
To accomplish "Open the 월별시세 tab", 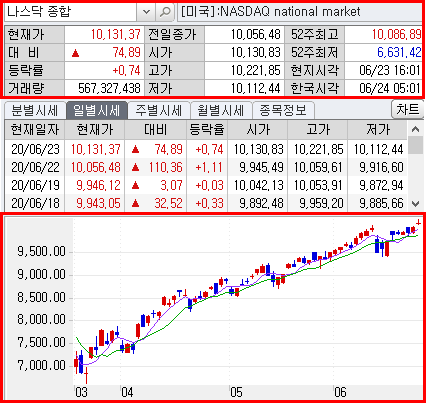I will pyautogui.click(x=221, y=110).
